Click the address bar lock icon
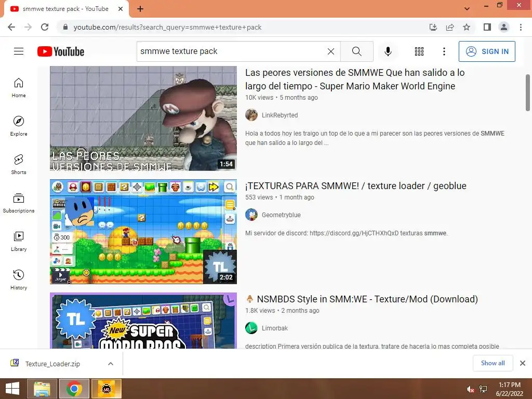 (65, 27)
